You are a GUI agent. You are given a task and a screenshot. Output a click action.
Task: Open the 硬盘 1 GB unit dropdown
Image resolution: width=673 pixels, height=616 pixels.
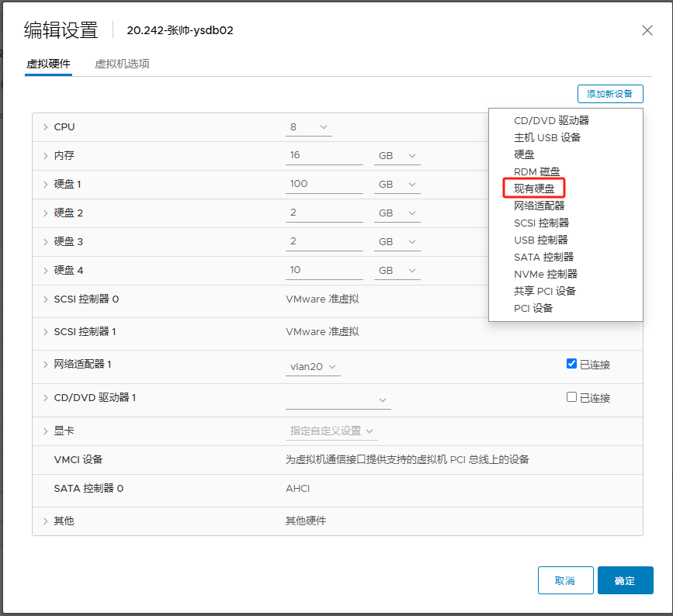(397, 185)
